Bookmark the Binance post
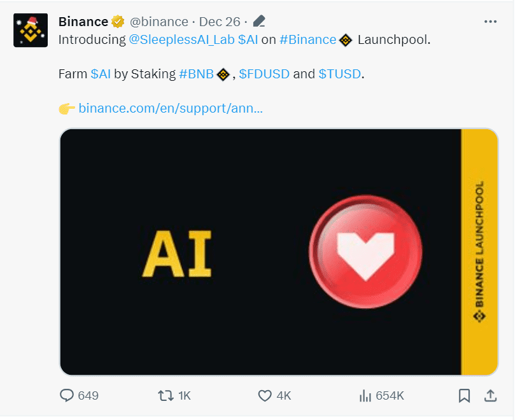 tap(464, 395)
